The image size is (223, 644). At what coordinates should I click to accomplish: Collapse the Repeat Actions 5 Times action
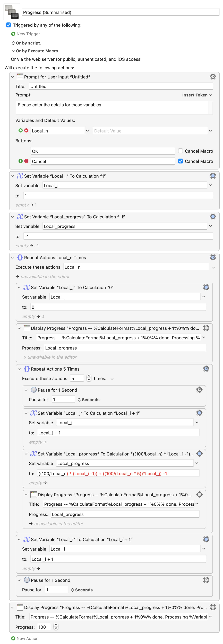coord(19,369)
